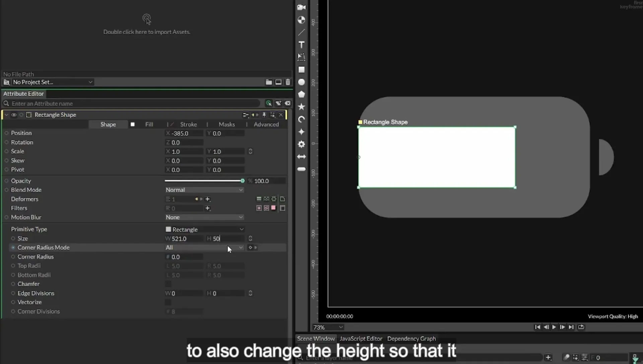Select the Cog shape tool
This screenshot has width=643, height=364.
click(x=301, y=144)
